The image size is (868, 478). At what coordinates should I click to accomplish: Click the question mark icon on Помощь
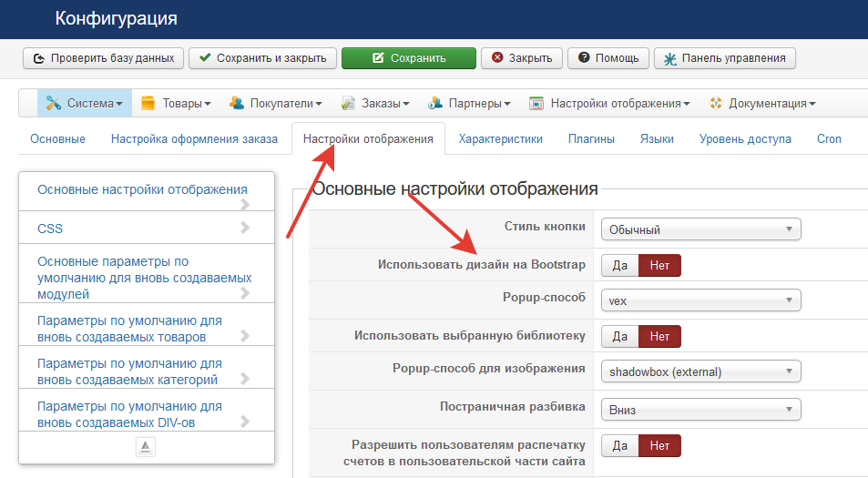click(x=584, y=57)
